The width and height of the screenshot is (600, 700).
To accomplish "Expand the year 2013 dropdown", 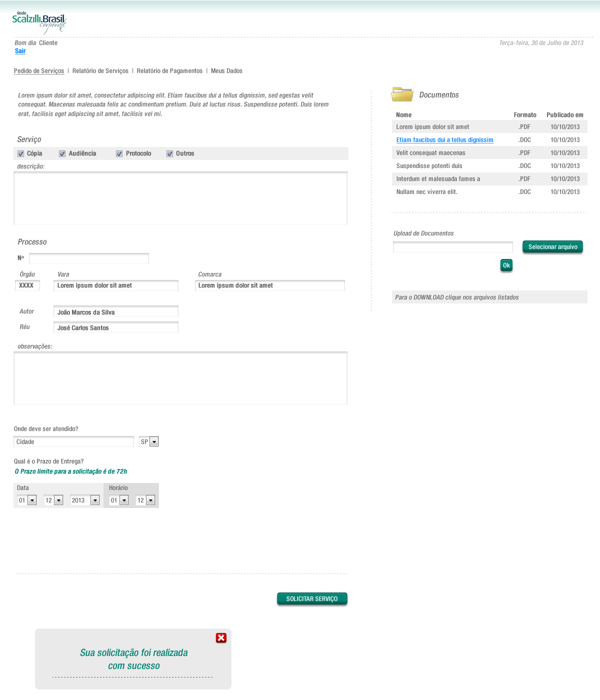I will 95,500.
